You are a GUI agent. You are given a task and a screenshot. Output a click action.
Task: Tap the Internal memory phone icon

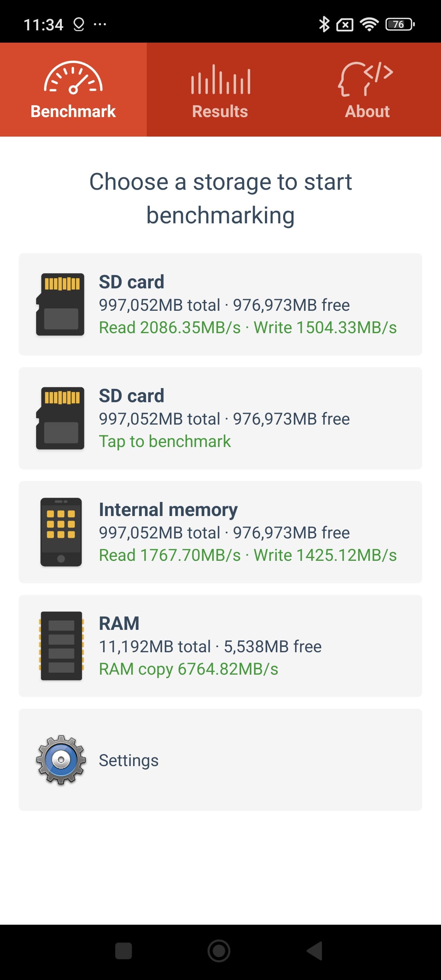61,532
